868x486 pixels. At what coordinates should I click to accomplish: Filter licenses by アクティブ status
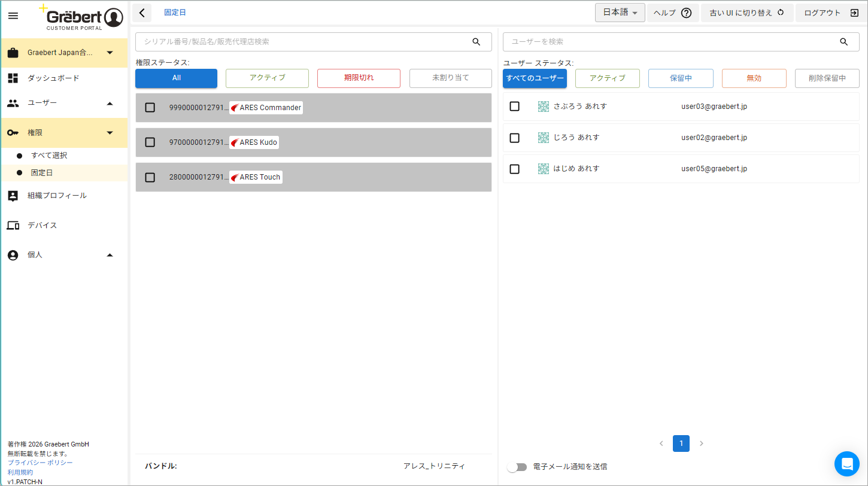point(267,78)
